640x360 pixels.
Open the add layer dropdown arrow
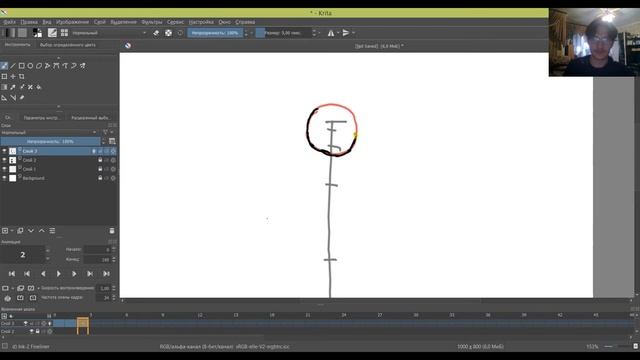pos(12,231)
